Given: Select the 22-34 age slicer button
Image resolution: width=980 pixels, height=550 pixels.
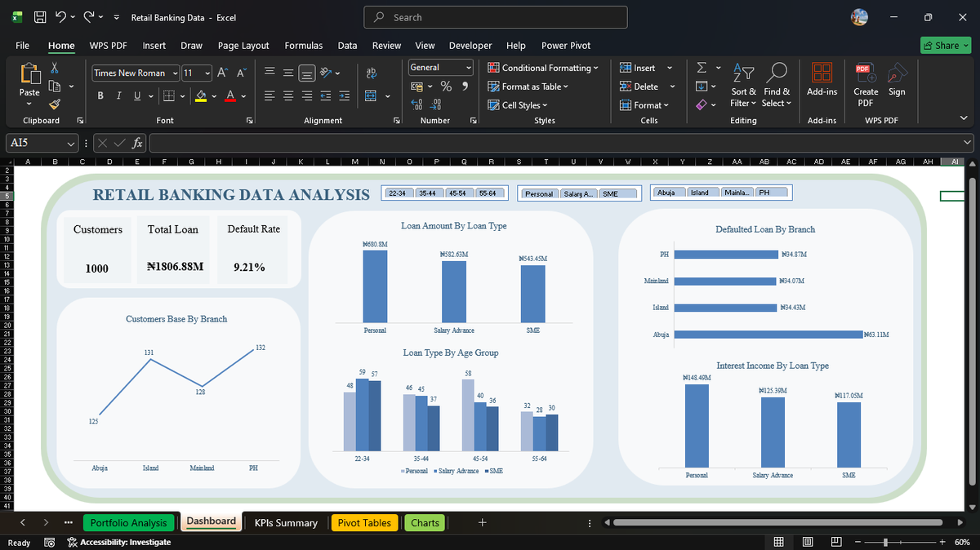Looking at the screenshot, I should click(x=399, y=193).
